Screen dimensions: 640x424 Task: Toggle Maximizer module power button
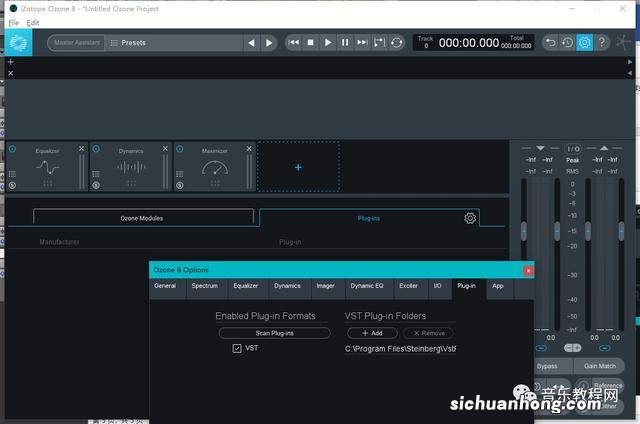click(180, 149)
